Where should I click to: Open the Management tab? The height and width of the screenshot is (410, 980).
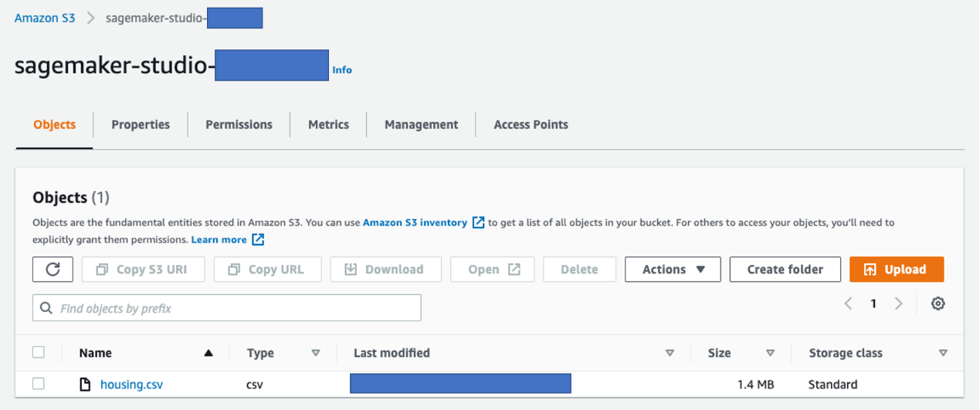tap(421, 124)
